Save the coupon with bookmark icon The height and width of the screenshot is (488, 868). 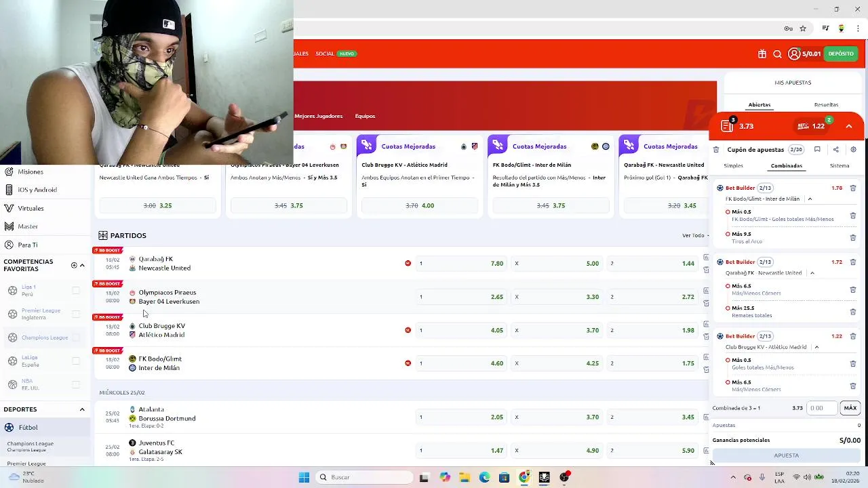817,150
